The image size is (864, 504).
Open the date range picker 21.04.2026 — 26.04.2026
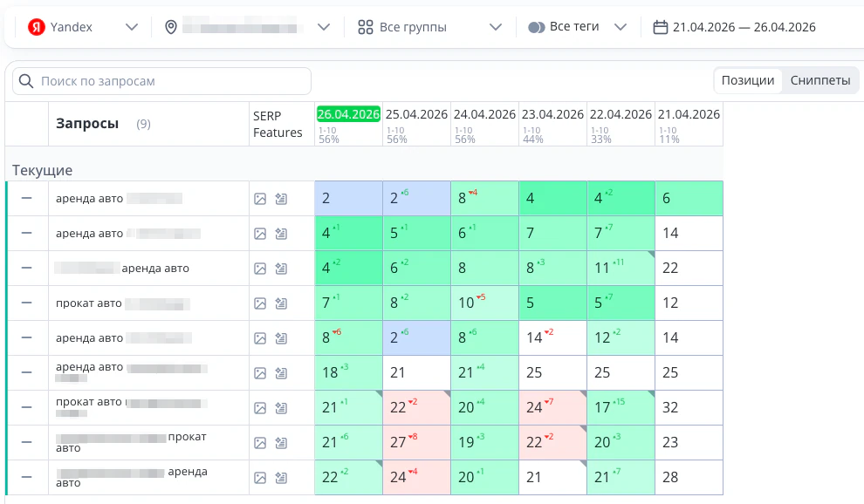(x=735, y=27)
